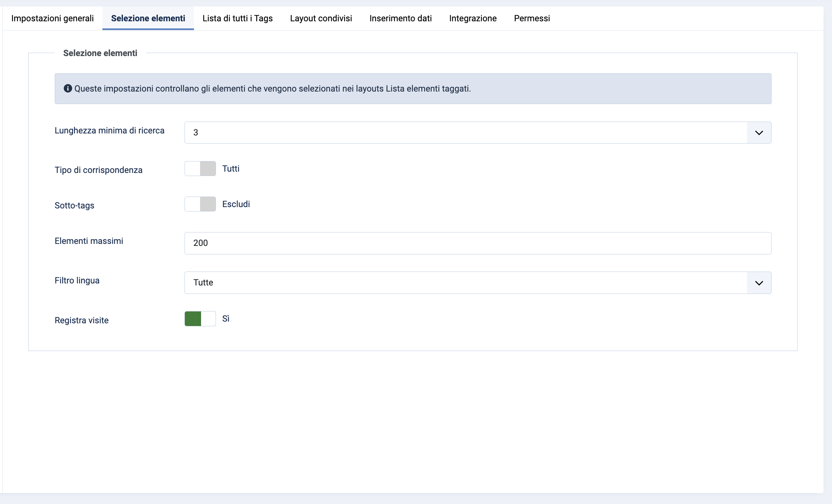The height and width of the screenshot is (504, 832).
Task: Click the Lunghezza minima di ricerca label
Action: [x=109, y=130]
